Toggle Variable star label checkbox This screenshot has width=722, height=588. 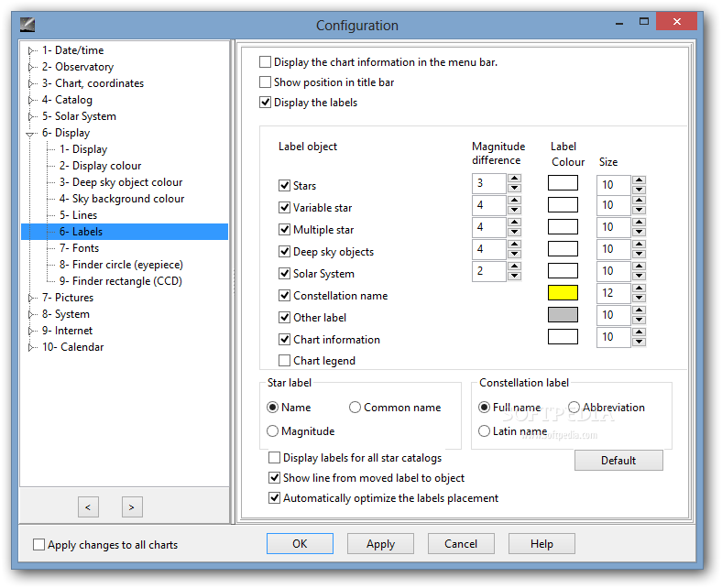click(285, 208)
